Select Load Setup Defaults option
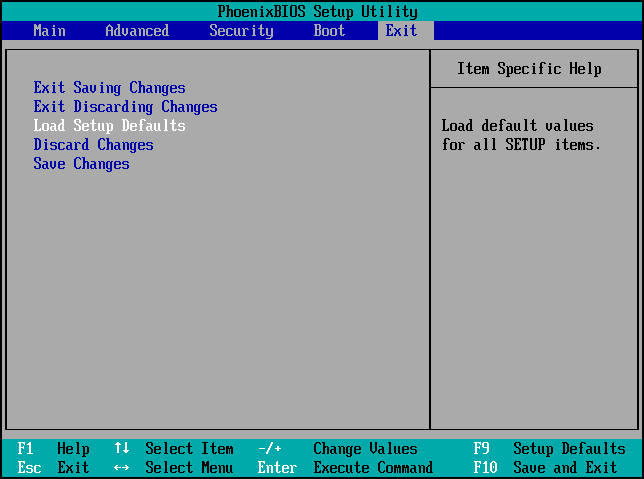The height and width of the screenshot is (479, 644). pyautogui.click(x=109, y=126)
